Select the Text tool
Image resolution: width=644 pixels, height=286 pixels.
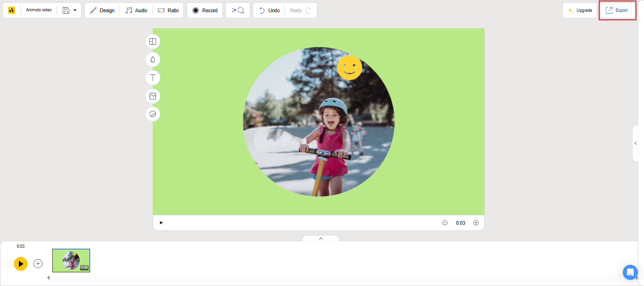tap(153, 78)
